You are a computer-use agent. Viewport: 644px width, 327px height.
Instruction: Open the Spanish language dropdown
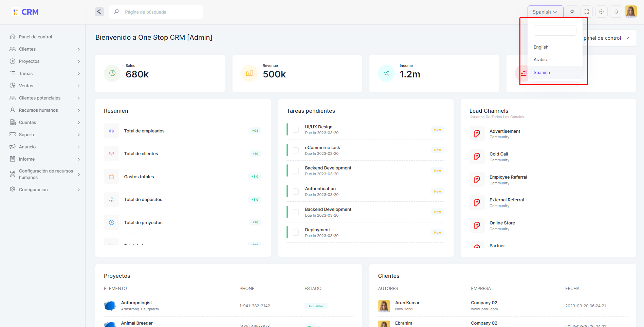click(x=545, y=12)
